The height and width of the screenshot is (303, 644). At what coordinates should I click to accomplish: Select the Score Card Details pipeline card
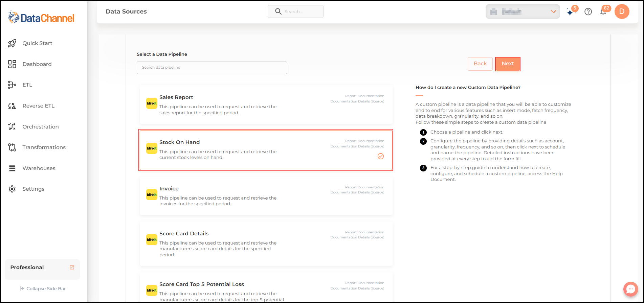[x=266, y=243]
